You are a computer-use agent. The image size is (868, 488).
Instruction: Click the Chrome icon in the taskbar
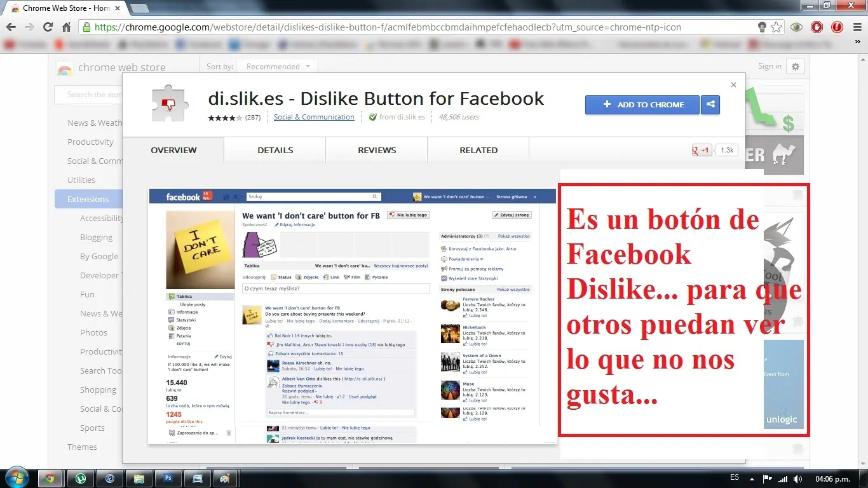pos(50,478)
